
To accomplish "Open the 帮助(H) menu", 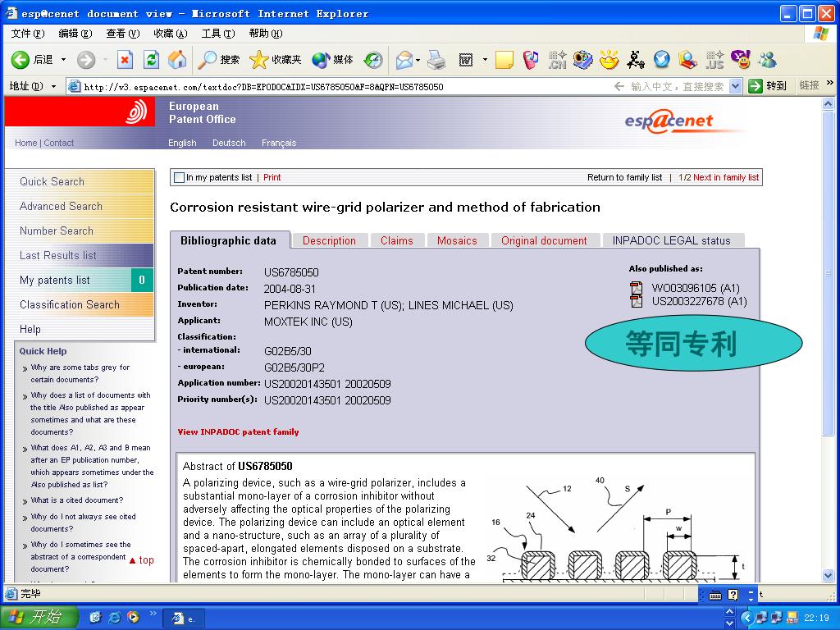I will click(266, 34).
